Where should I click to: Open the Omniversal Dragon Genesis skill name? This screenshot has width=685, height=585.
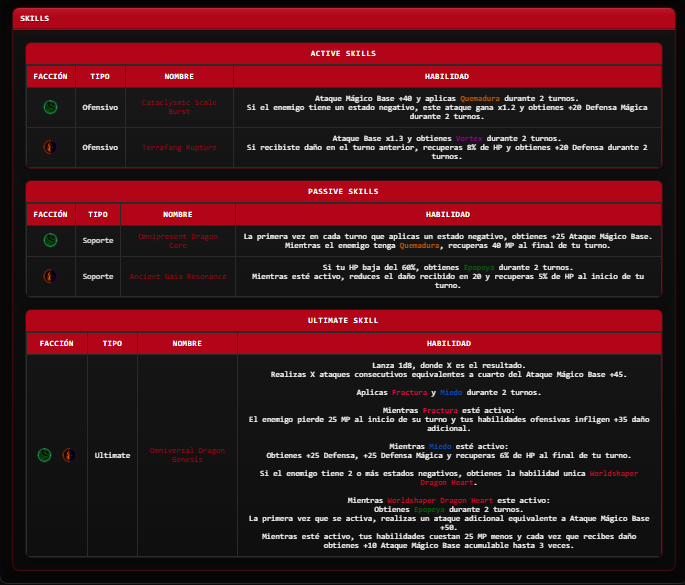(x=187, y=455)
